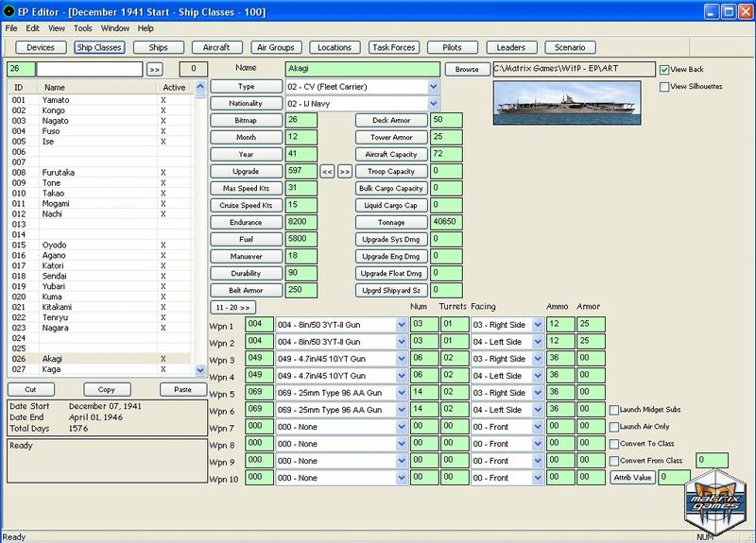756x543 pixels.
Task: Click the next upgrade >> arrow button
Action: point(345,172)
